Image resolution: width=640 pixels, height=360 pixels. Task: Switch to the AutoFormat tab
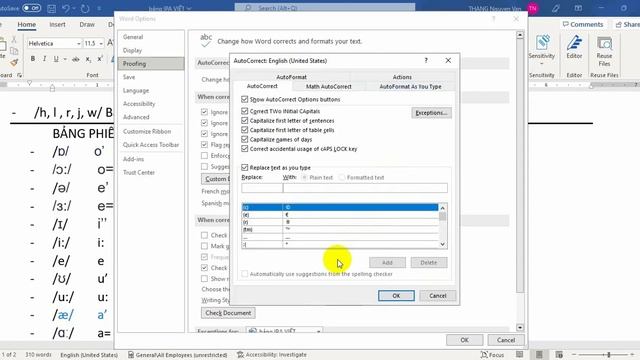[x=291, y=77]
